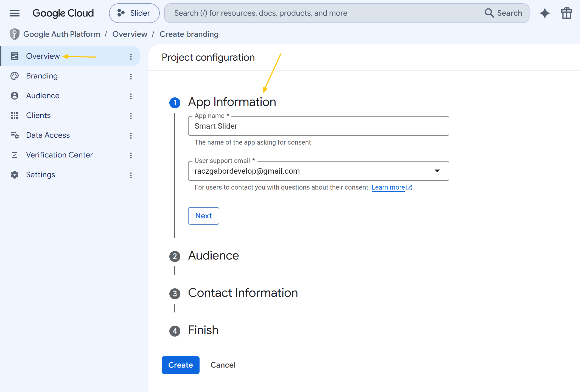The height and width of the screenshot is (392, 580).
Task: Select Overview in the sidebar
Action: [70, 56]
